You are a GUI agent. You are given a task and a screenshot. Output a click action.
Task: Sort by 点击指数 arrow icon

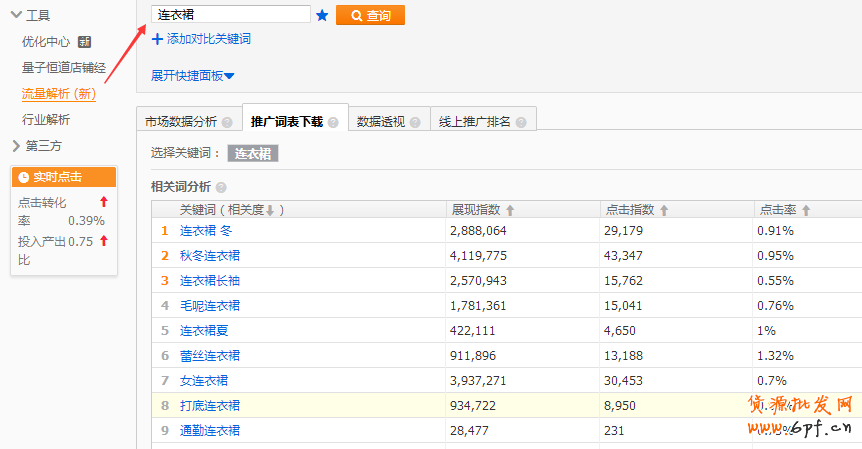[x=664, y=210]
